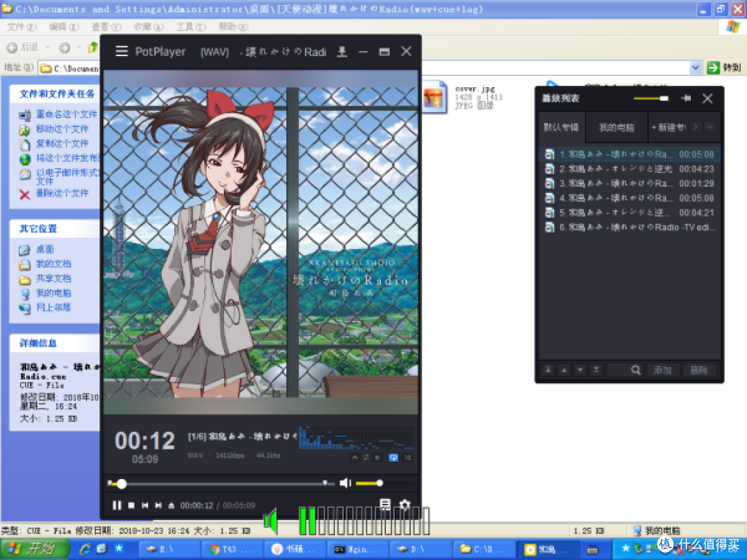Select playlist track 6 Radio -TV edit
The image size is (747, 560).
click(x=629, y=227)
